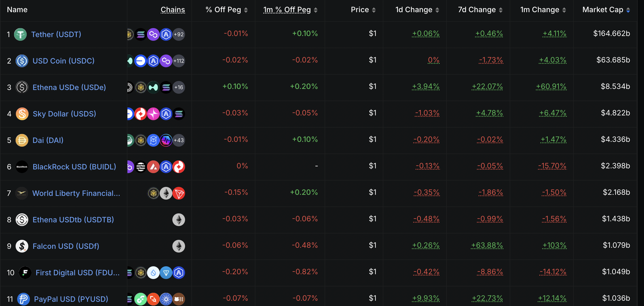Click the Dai coin logo icon
Image resolution: width=644 pixels, height=306 pixels.
[x=22, y=140]
